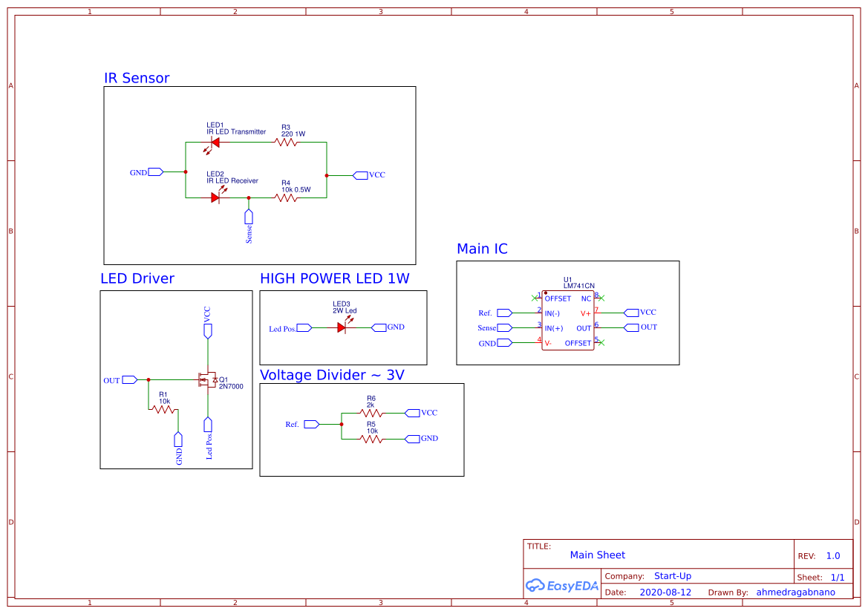This screenshot has height=614, width=868.
Task: Select the Sense net port below LED2
Action: point(249,217)
